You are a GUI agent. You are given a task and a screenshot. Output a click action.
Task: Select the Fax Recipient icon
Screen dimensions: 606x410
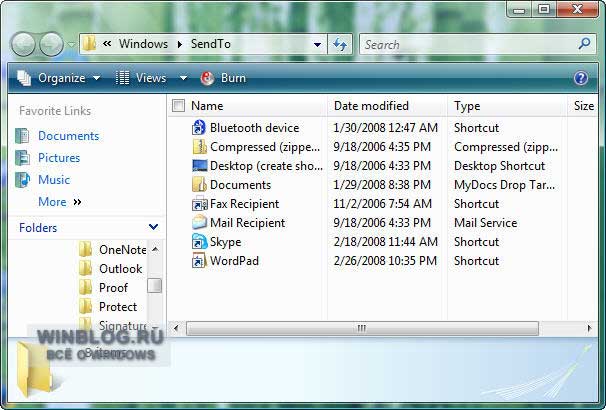pyautogui.click(x=199, y=204)
